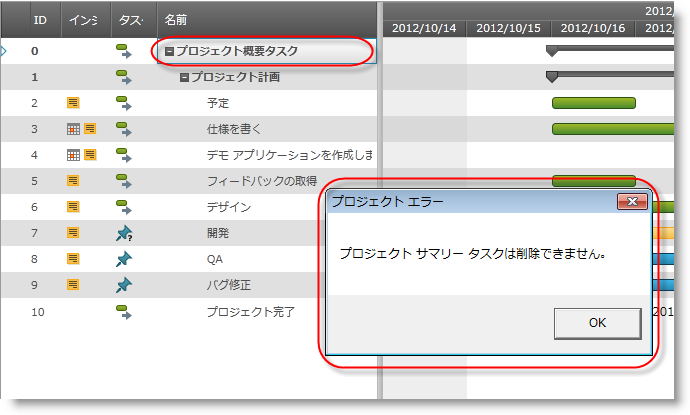Click the green Gantt bar for 仕様を書く

[613, 129]
